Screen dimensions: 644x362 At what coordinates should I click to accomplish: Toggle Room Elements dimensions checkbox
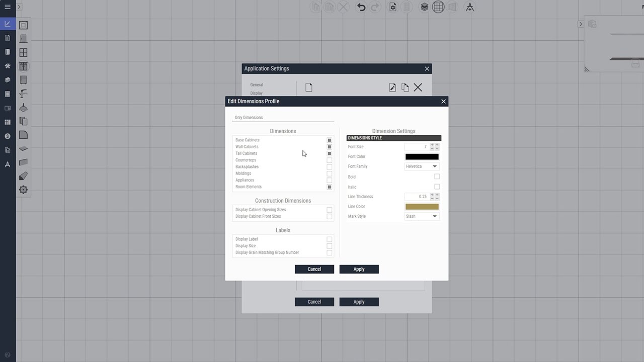pos(330,187)
